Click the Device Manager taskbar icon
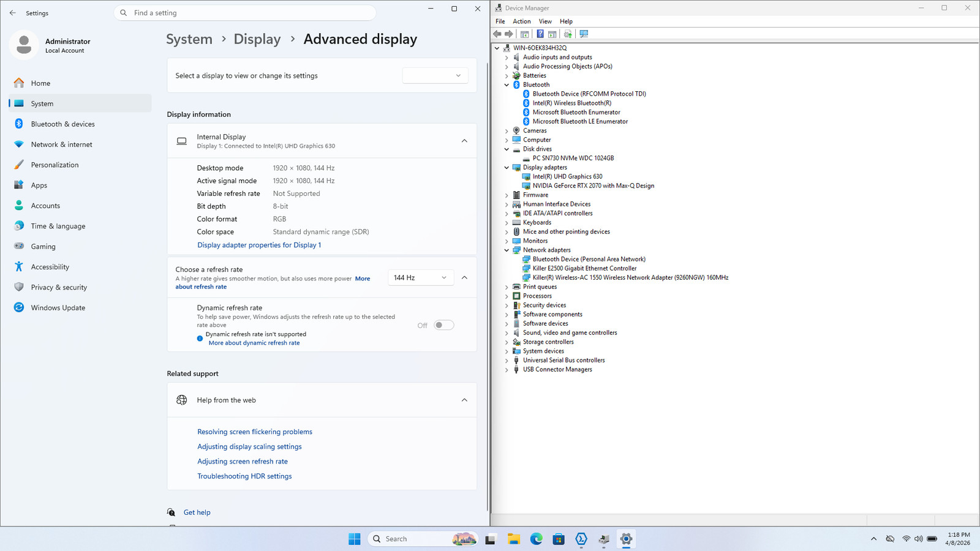This screenshot has width=980, height=551. (x=604, y=539)
